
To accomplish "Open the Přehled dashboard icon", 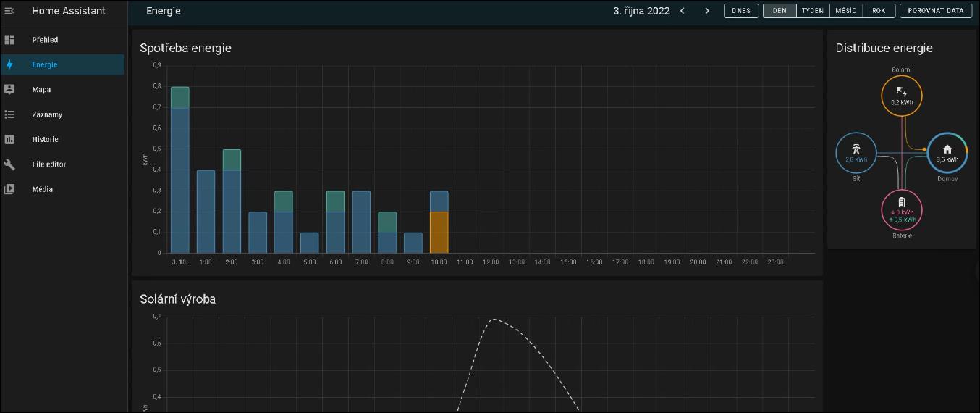I will (10, 40).
